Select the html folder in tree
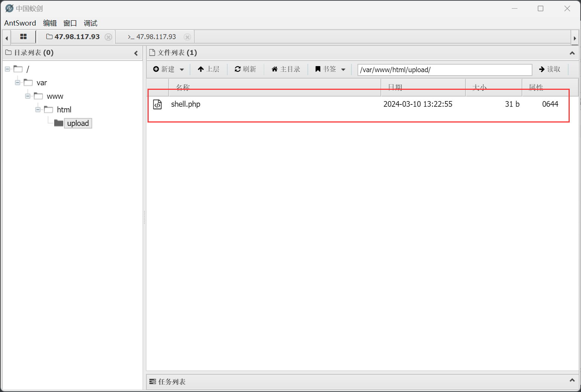 coord(58,110)
